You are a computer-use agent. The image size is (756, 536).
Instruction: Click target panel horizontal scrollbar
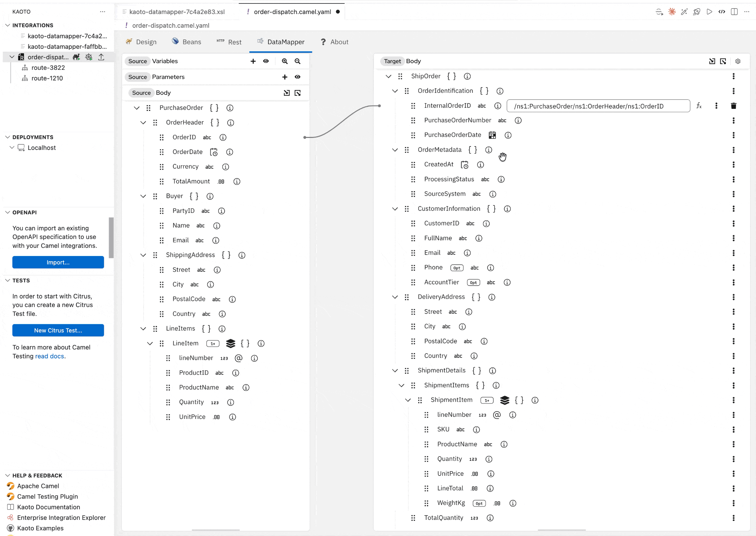[x=561, y=530]
